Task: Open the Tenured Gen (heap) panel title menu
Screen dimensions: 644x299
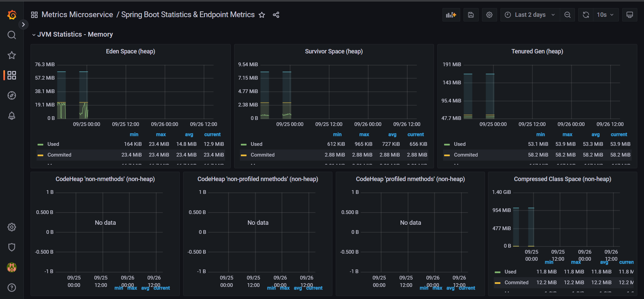Action: 537,51
